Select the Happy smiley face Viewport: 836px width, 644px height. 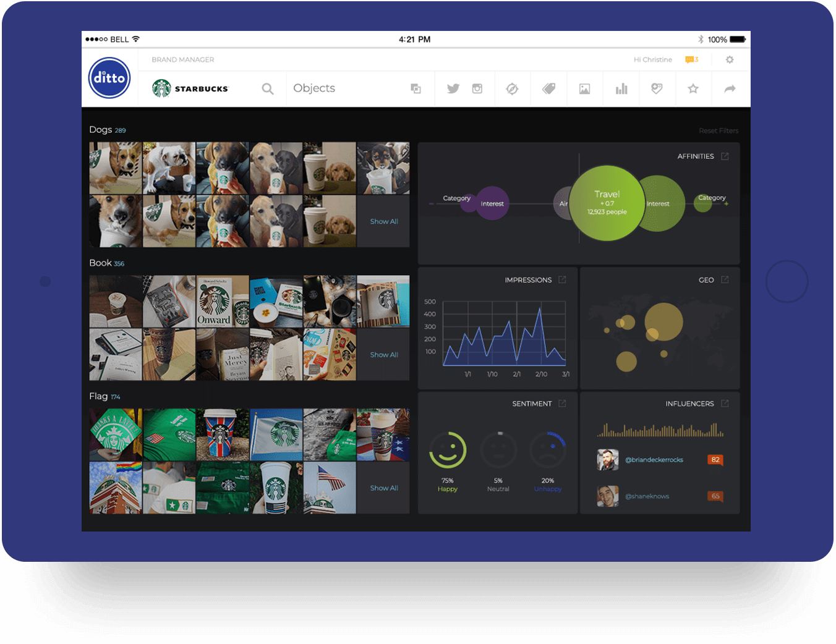(448, 450)
